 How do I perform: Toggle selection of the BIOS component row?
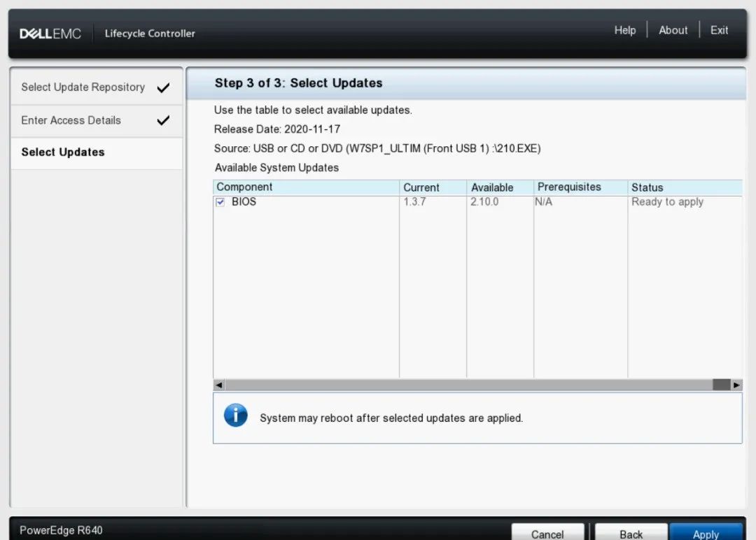pos(220,201)
